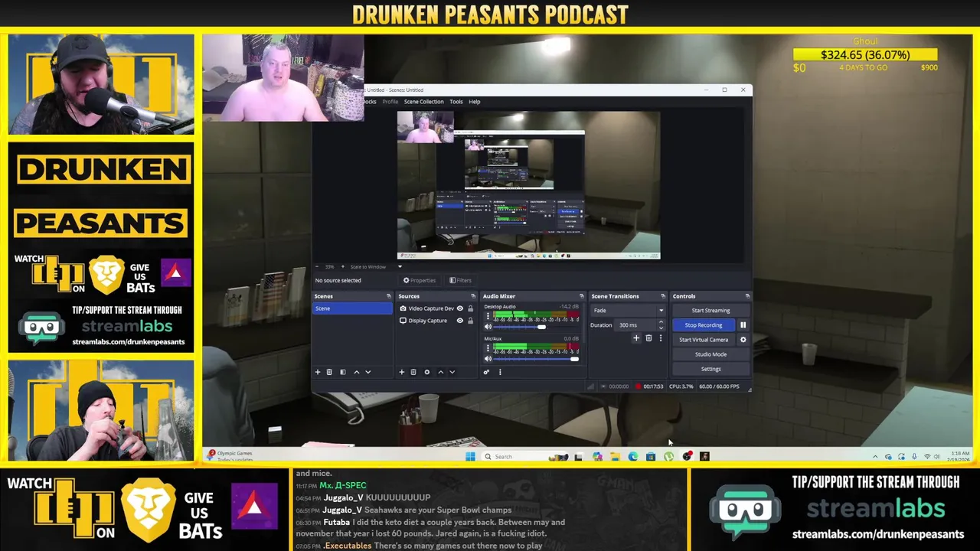The height and width of the screenshot is (551, 980).
Task: Open Windows Start menu on taskbar
Action: tap(470, 457)
